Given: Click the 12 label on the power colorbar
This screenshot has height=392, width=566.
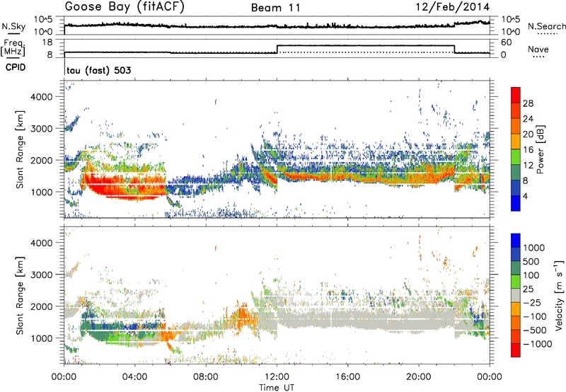Looking at the screenshot, I should [528, 166].
